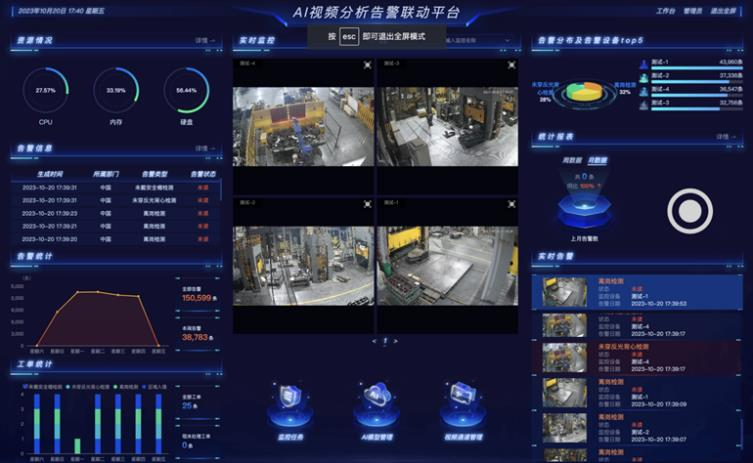
Task: Open the AI模型管理 cloud icon
Action: point(376,403)
